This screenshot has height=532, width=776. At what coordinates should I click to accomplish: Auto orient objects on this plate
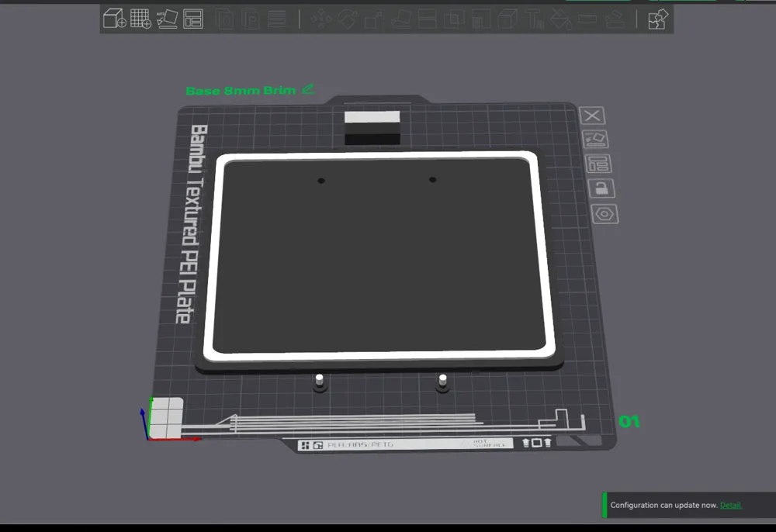[x=595, y=139]
